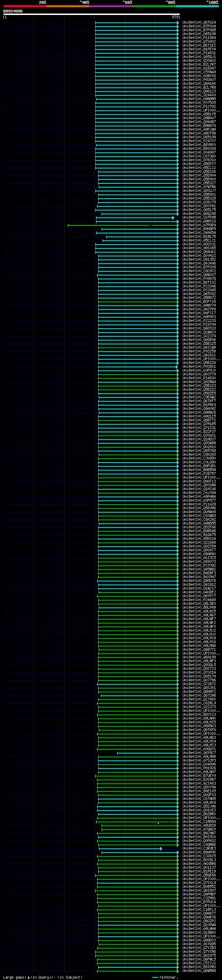Open hit UniRef100_P23346

199,286
